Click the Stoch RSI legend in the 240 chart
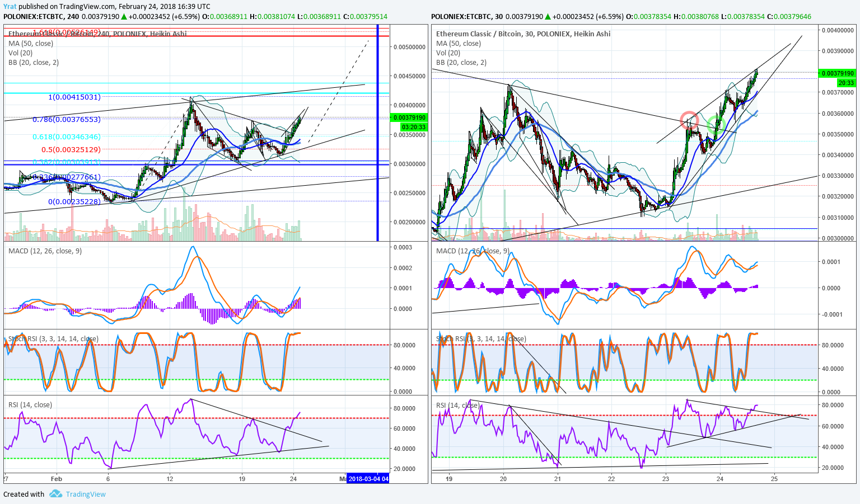This screenshot has height=504, width=860. (53, 339)
